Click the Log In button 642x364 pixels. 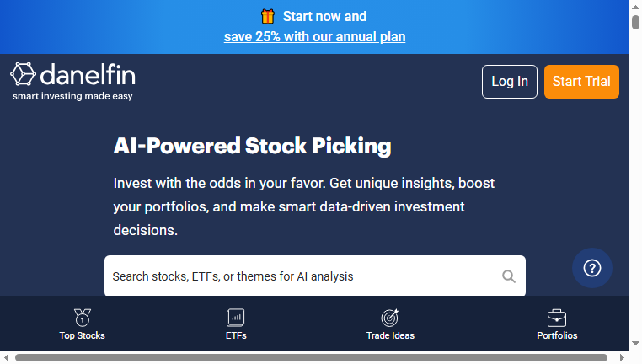[510, 82]
